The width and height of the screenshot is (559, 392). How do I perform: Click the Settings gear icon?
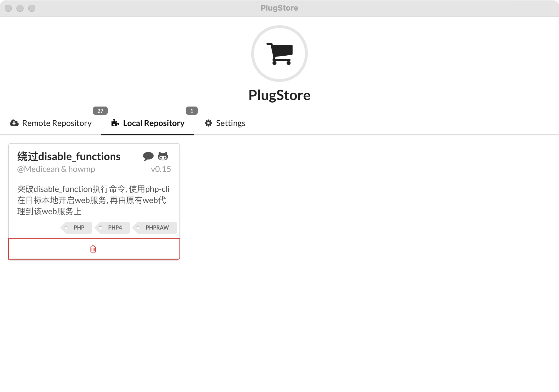coord(208,123)
